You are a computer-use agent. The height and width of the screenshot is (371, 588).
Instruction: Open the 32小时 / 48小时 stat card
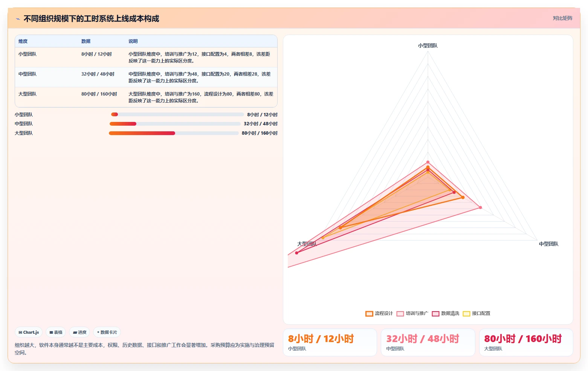(x=428, y=342)
